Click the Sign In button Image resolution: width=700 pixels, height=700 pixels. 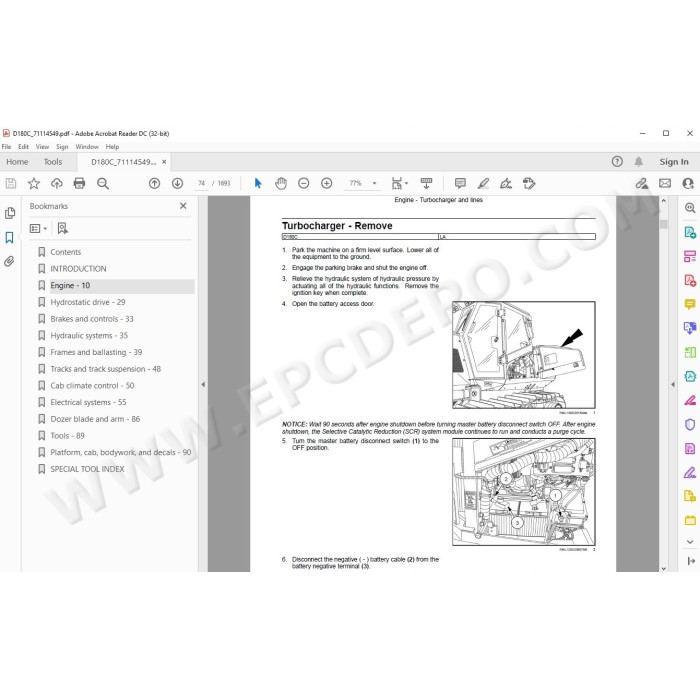(x=674, y=162)
